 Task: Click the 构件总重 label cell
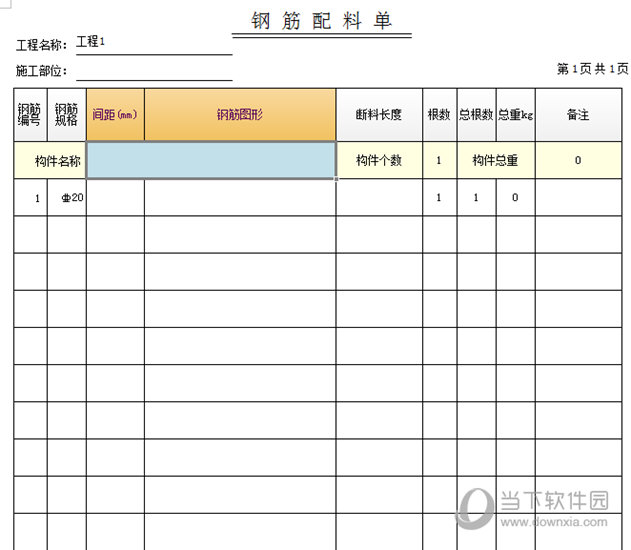496,160
